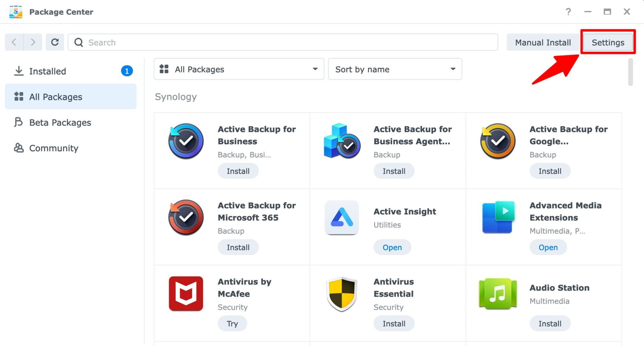Open the Settings button

pyautogui.click(x=608, y=43)
